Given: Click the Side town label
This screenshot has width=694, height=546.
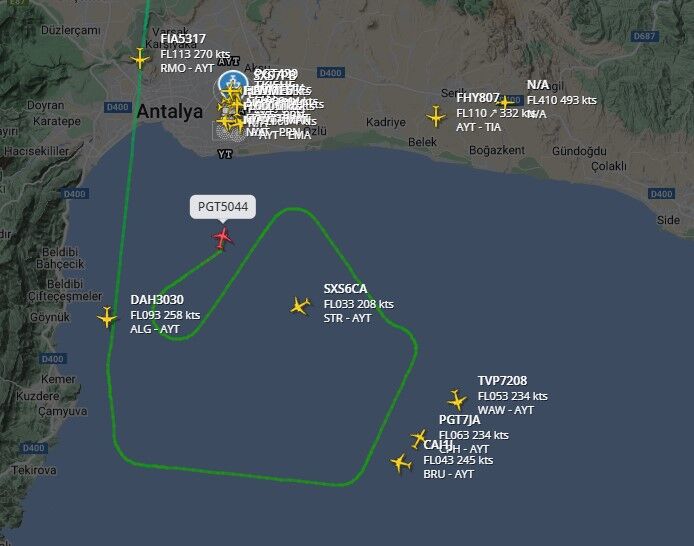Looking at the screenshot, I should point(668,220).
